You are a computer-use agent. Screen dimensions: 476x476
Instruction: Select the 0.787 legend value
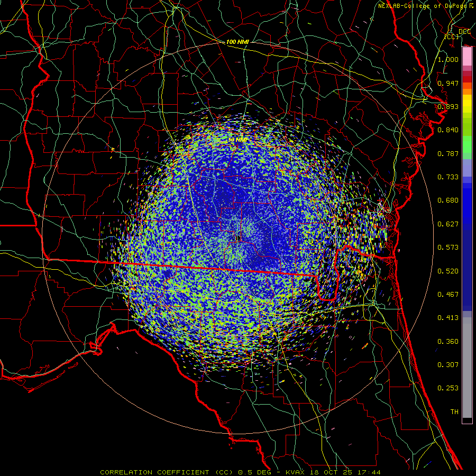[x=448, y=153]
